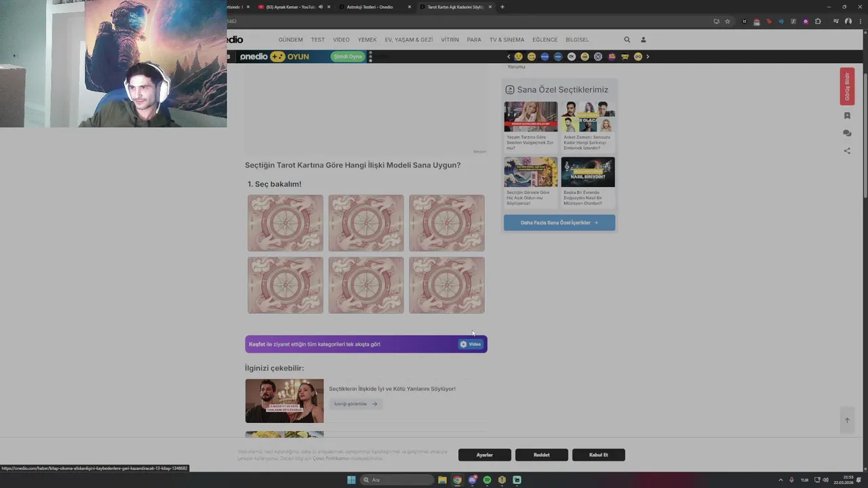The image size is (868, 488).
Task: Show hidden system tray icons
Action: click(x=781, y=480)
